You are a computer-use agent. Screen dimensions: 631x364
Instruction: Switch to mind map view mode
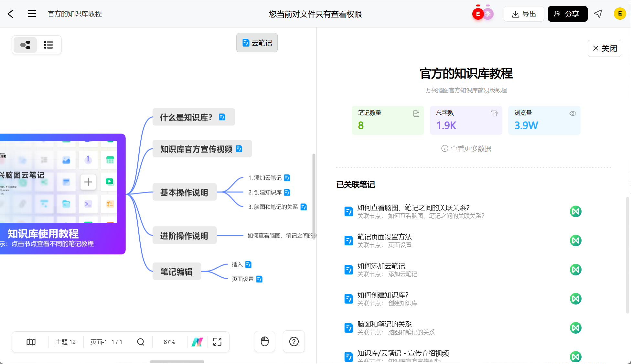[25, 45]
